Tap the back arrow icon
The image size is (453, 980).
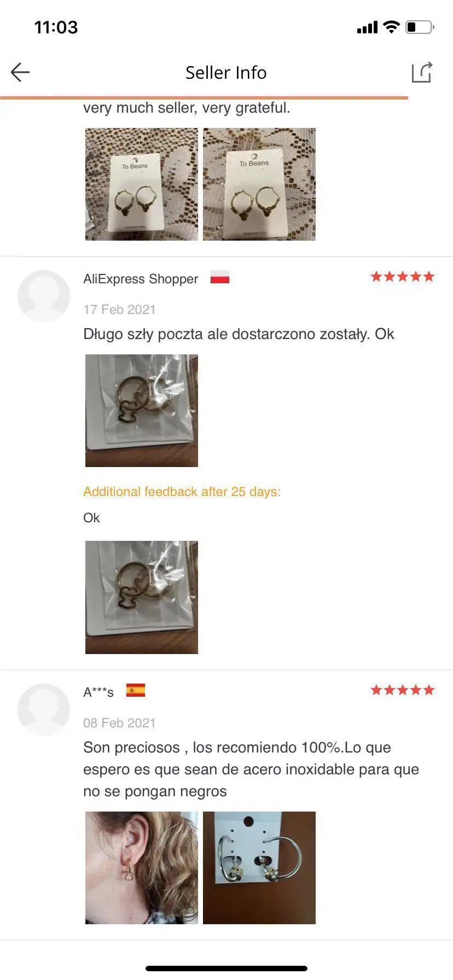pos(20,72)
